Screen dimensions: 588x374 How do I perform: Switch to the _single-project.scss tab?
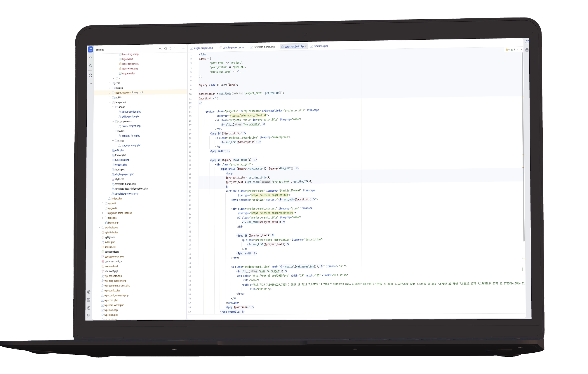(x=232, y=48)
